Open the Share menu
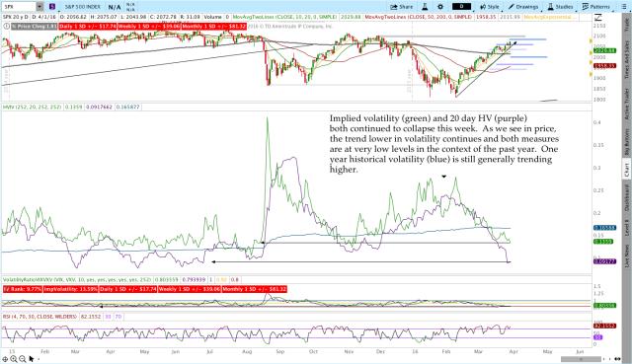Viewport: 632px width, 364px height. 402,7
